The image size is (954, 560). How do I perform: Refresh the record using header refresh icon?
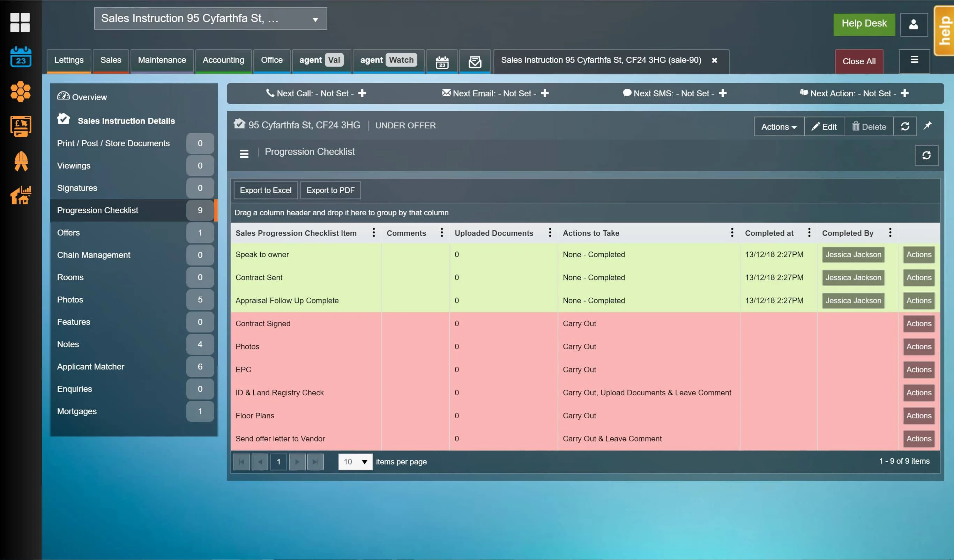[x=905, y=126]
